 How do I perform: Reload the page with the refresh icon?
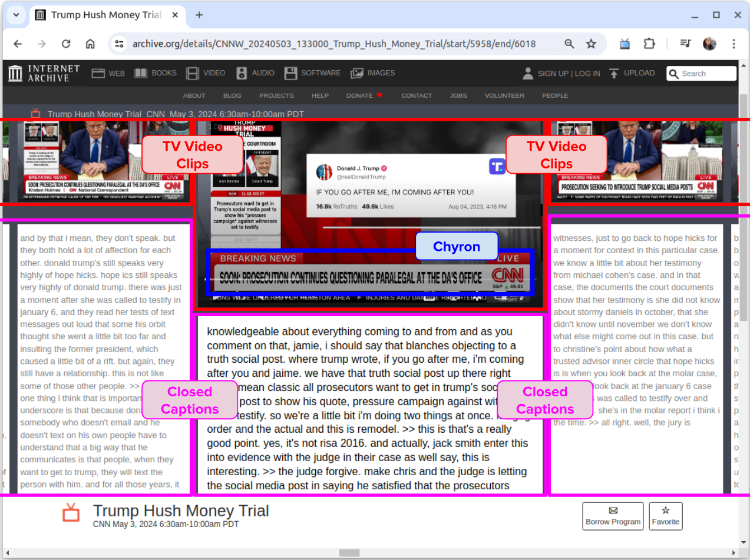pos(66,44)
